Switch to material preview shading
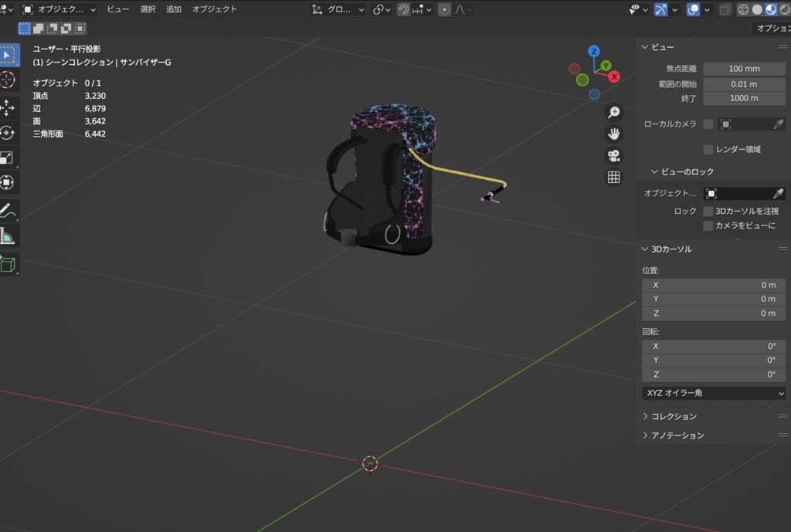 coord(771,9)
